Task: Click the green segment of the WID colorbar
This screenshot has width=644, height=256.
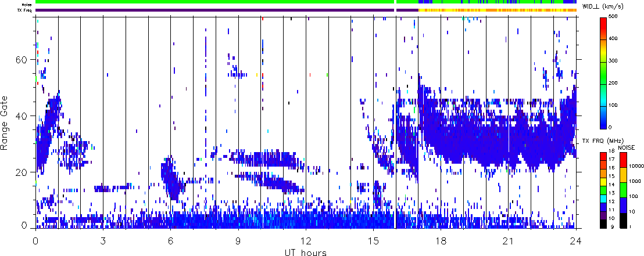Action: tap(603, 73)
